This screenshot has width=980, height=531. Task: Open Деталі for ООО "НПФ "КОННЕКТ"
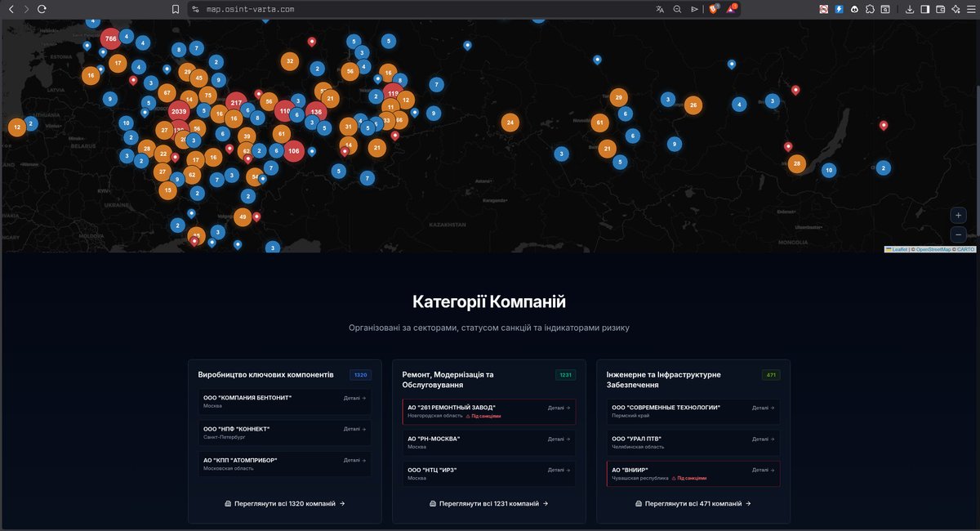click(354, 429)
